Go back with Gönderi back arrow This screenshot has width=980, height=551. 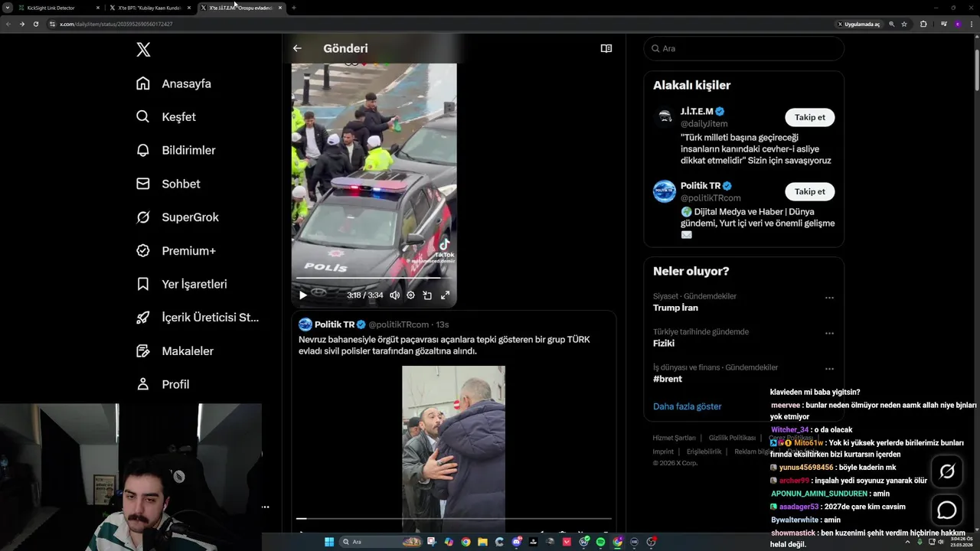click(297, 48)
